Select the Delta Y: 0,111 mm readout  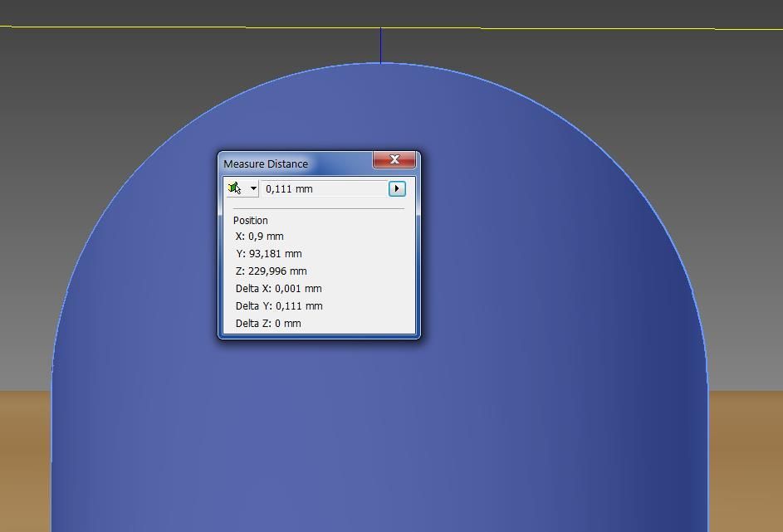[x=279, y=306]
